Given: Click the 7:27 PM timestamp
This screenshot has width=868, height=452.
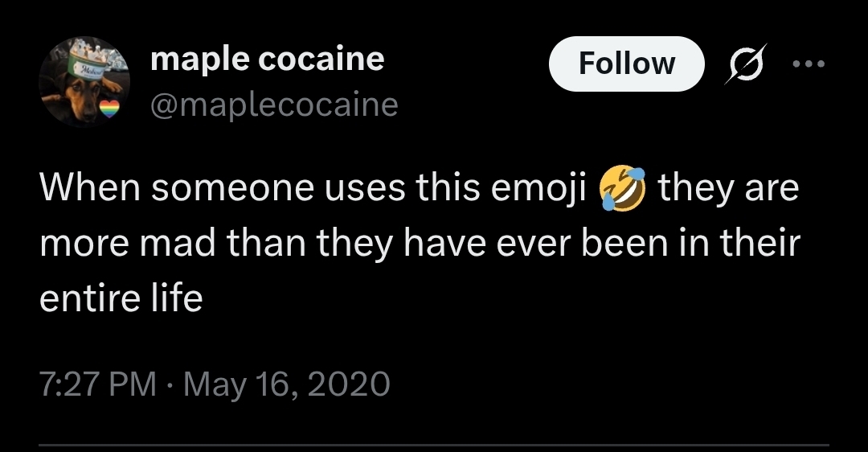Looking at the screenshot, I should pos(97,383).
